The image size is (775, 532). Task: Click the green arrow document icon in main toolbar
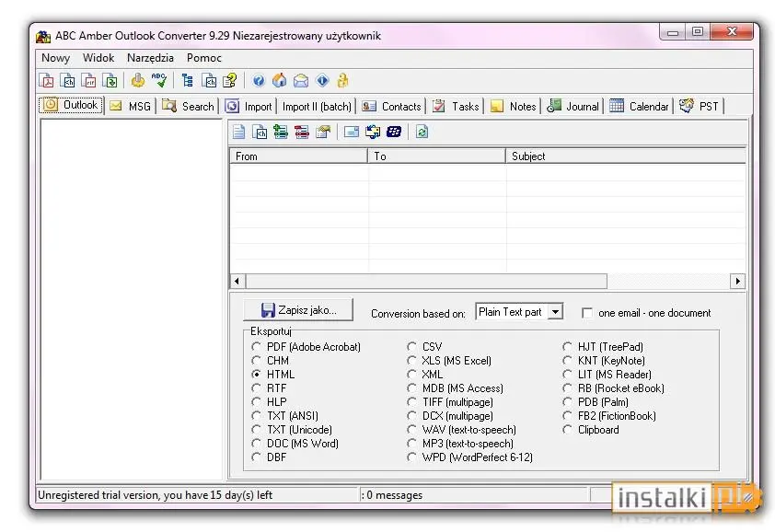pos(110,81)
